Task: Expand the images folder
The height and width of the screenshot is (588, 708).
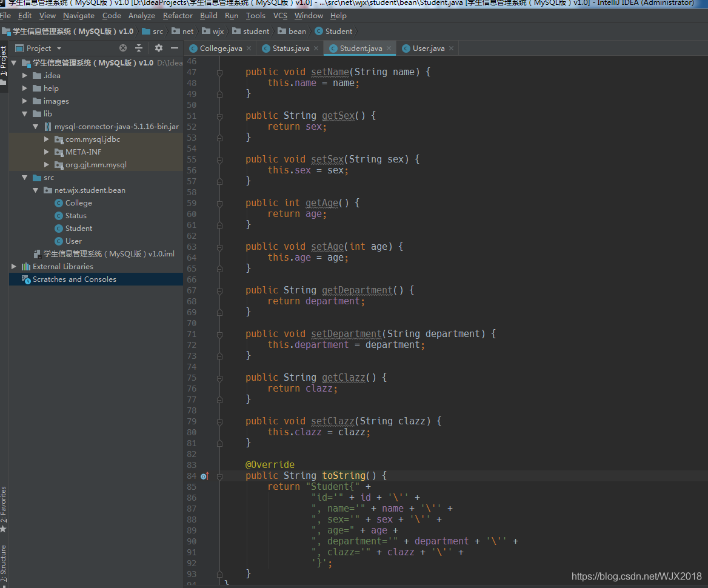Action: point(25,101)
